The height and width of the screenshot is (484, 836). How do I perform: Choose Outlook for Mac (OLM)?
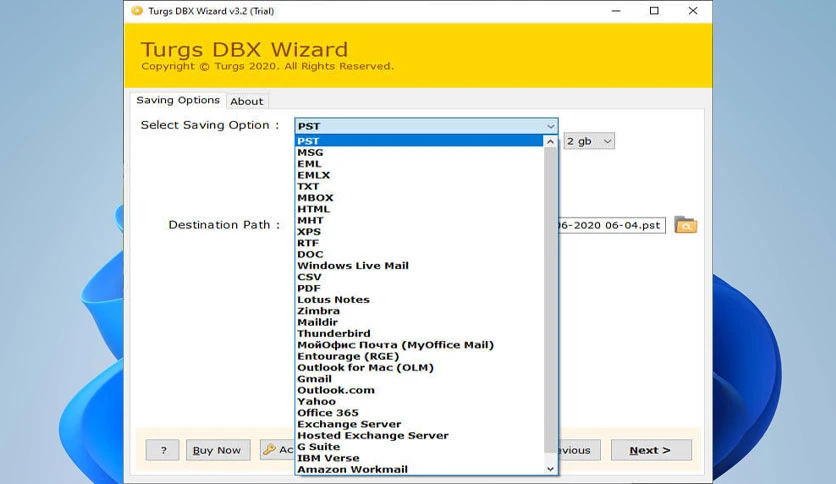[x=420, y=367]
